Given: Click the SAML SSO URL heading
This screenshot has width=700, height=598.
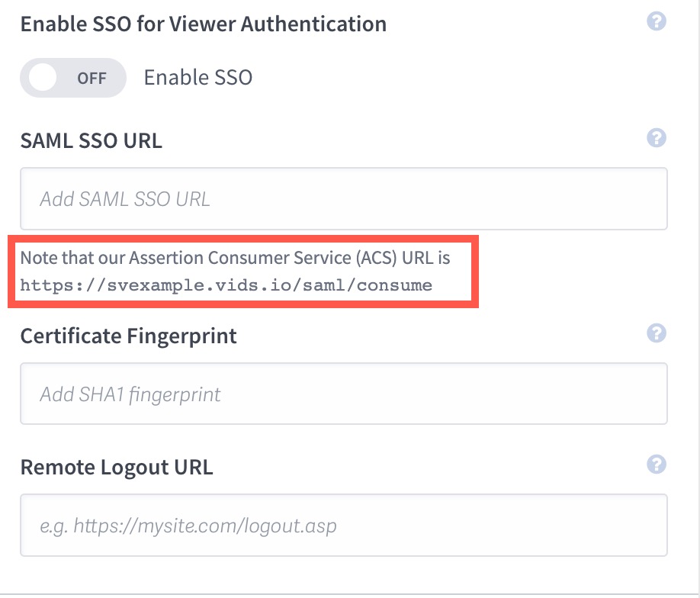Looking at the screenshot, I should pyautogui.click(x=91, y=140).
